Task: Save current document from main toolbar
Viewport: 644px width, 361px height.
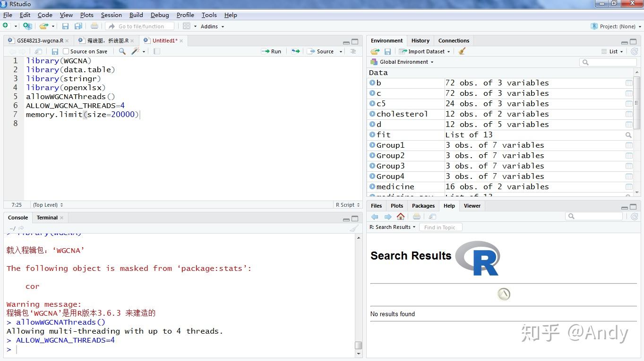Action: tap(65, 26)
